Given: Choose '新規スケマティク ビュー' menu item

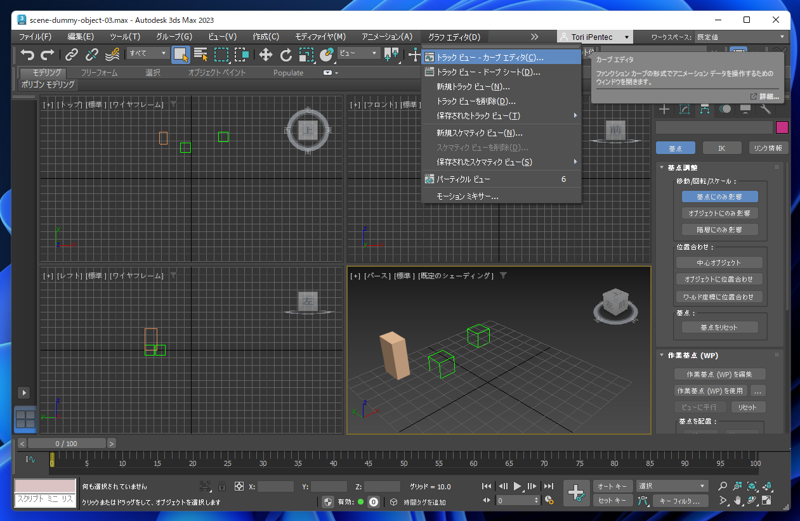Looking at the screenshot, I should tap(502, 133).
